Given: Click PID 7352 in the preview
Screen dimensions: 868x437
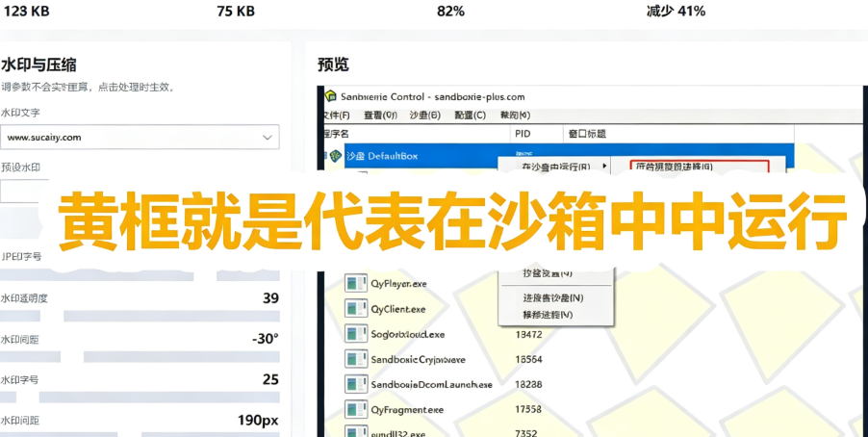Looking at the screenshot, I should pos(525,433).
